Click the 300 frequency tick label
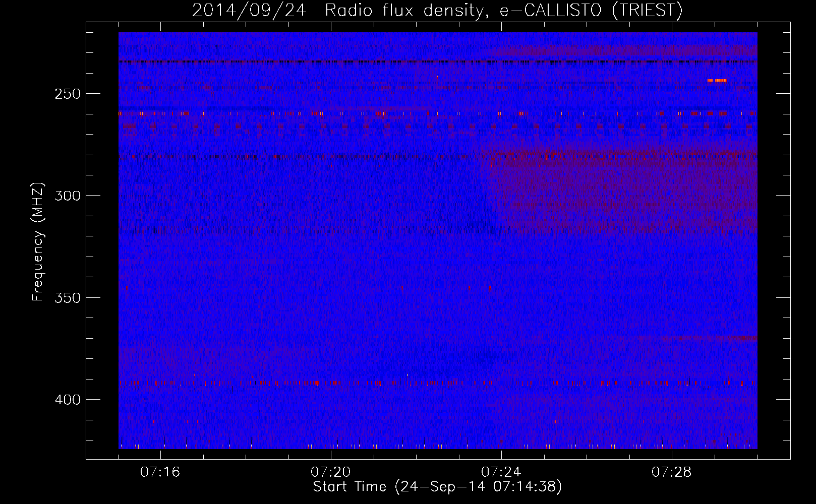 pos(68,196)
